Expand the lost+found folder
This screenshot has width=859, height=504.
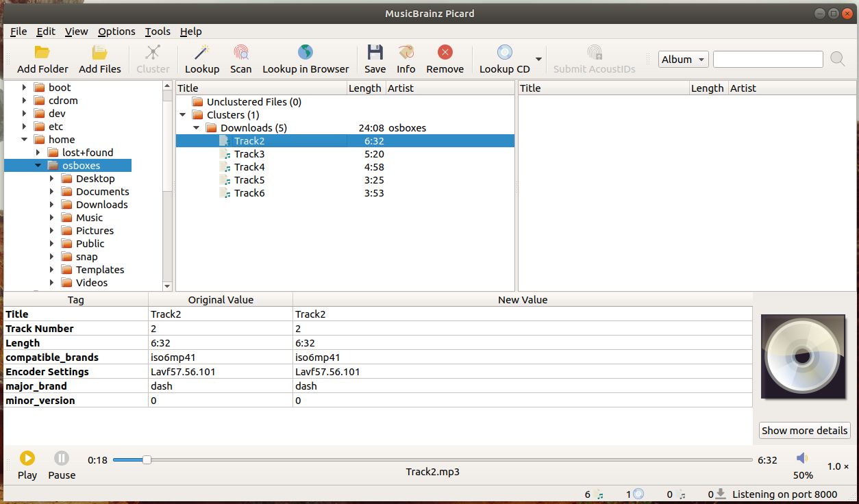click(x=38, y=153)
